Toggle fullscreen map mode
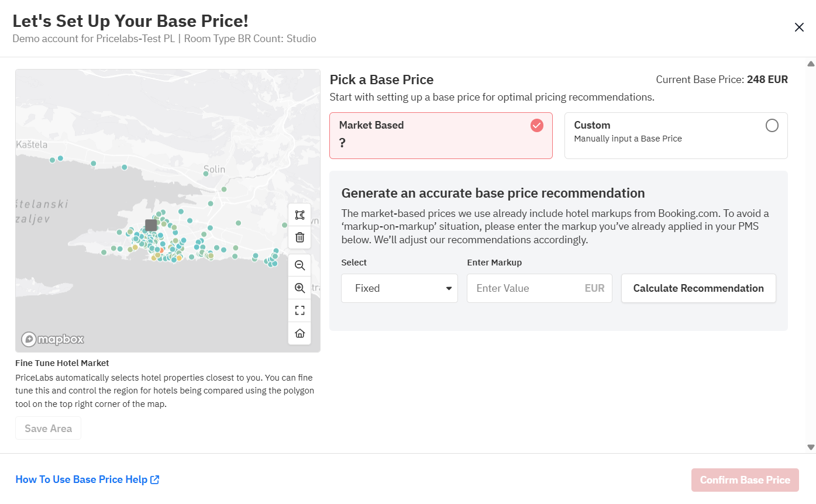Screen dimensions: 816x504 [299, 310]
